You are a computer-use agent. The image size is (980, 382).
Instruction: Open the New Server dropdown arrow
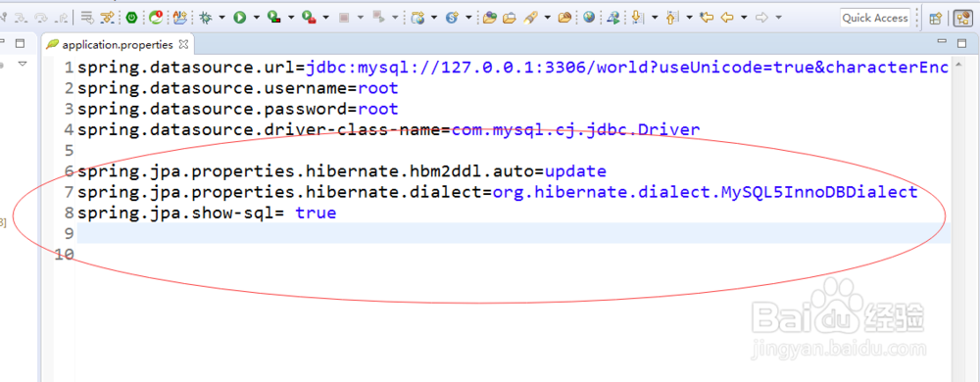[x=434, y=18]
